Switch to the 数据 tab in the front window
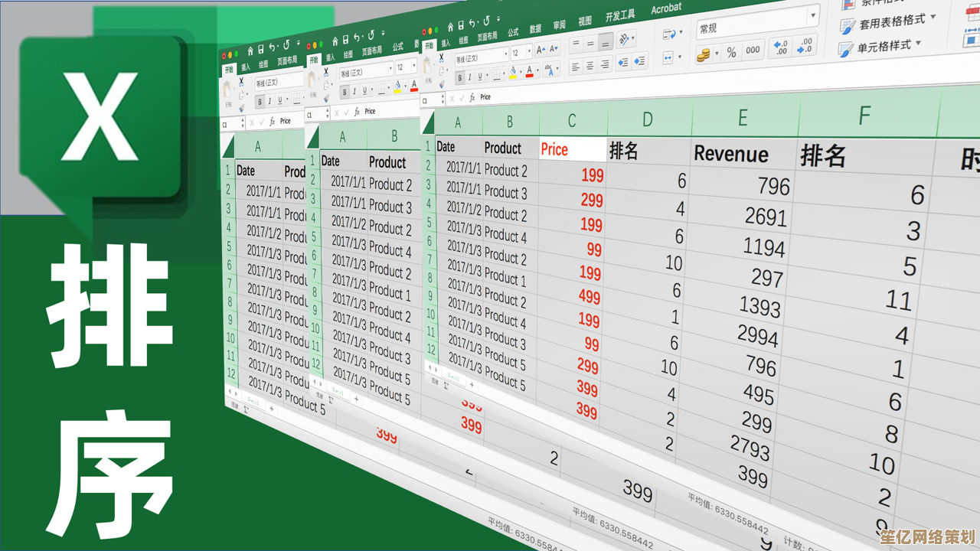This screenshot has height=551, width=980. point(535,28)
